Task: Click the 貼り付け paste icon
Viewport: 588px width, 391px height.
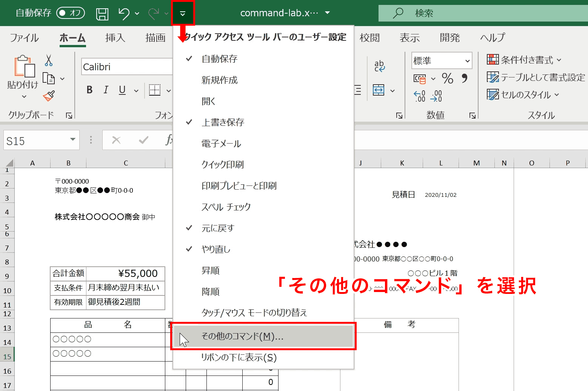Action: tap(25, 66)
